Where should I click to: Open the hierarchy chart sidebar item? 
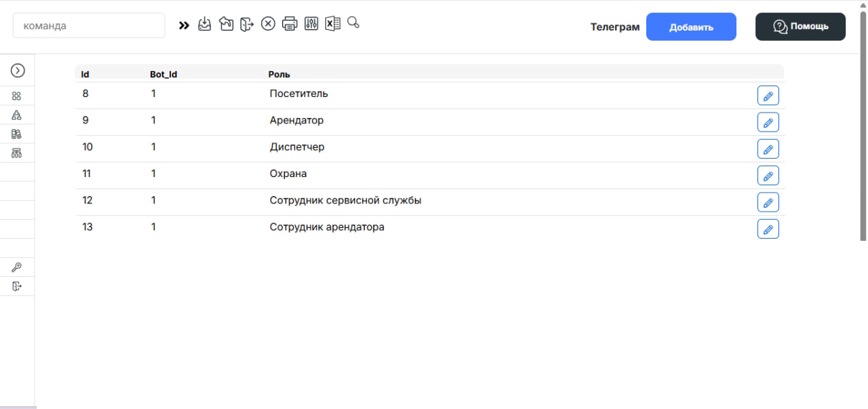pos(17,153)
